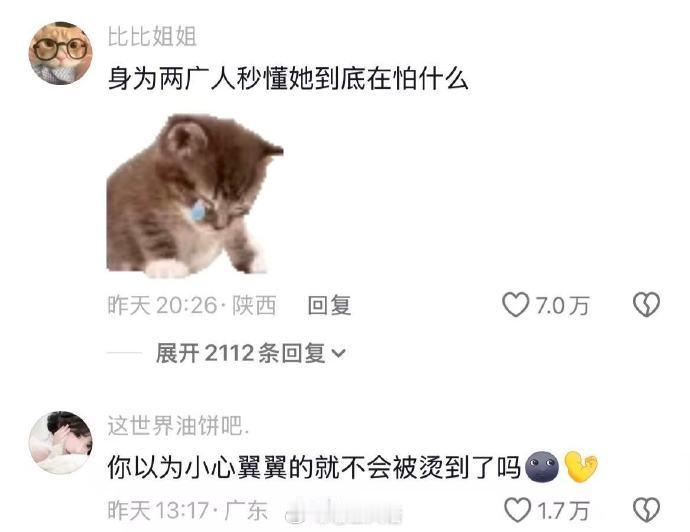Like the comment by 比比姐姐
The image size is (690, 532).
coord(515,305)
